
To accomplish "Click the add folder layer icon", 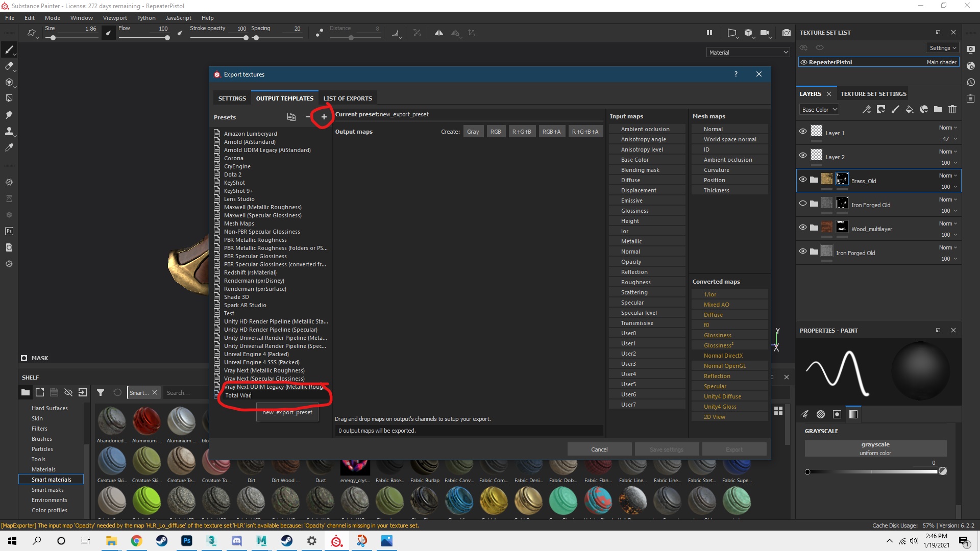I will [938, 109].
